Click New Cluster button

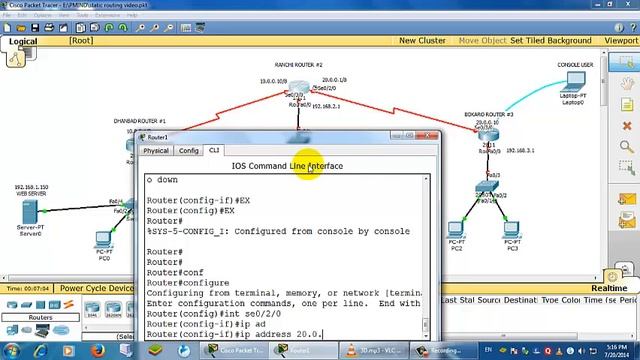coord(422,40)
